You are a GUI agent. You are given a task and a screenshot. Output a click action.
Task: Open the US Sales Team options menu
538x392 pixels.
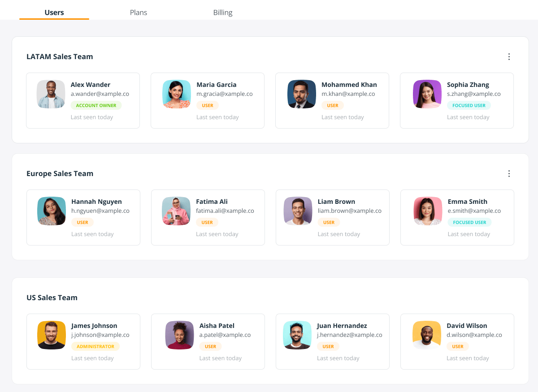click(509, 297)
